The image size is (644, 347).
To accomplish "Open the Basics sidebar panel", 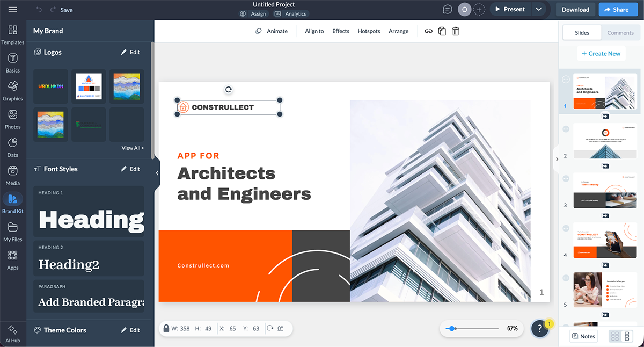I will [x=13, y=63].
